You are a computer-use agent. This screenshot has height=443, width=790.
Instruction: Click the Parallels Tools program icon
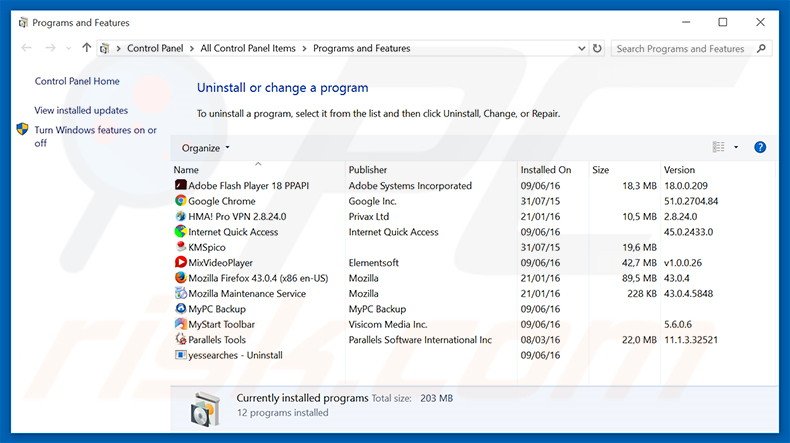(x=180, y=339)
